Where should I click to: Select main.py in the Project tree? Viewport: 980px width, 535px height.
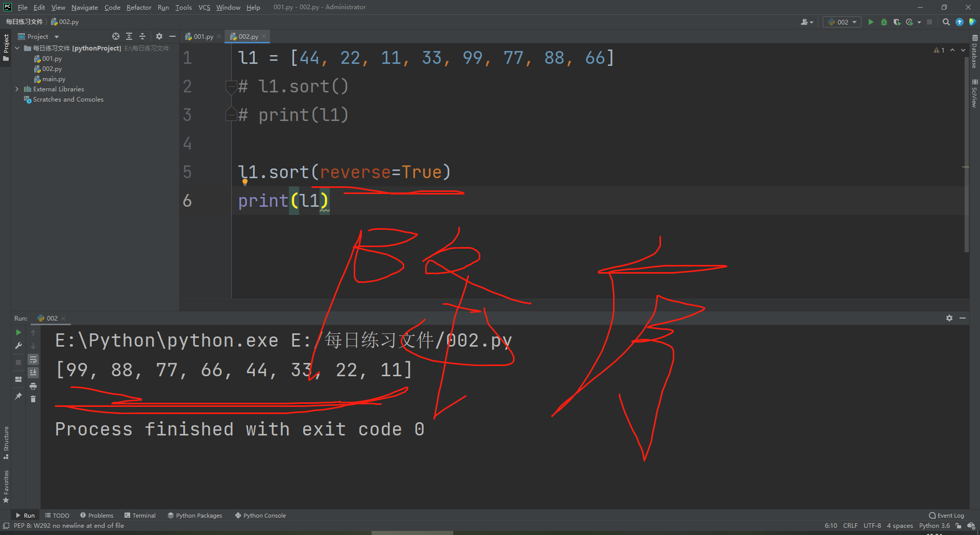point(54,79)
